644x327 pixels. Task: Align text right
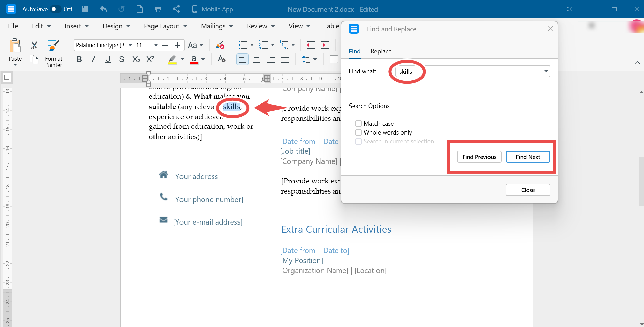(271, 59)
